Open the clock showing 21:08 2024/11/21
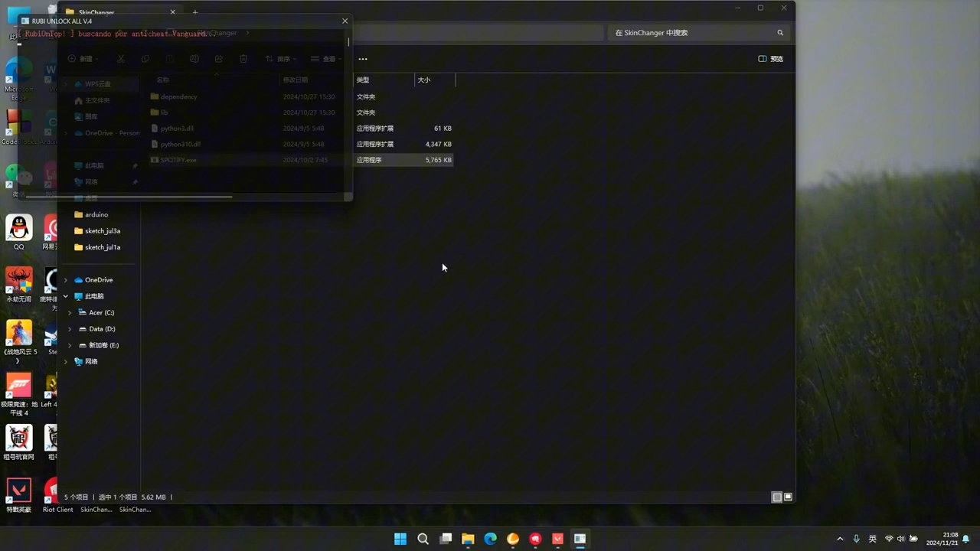 [942, 539]
